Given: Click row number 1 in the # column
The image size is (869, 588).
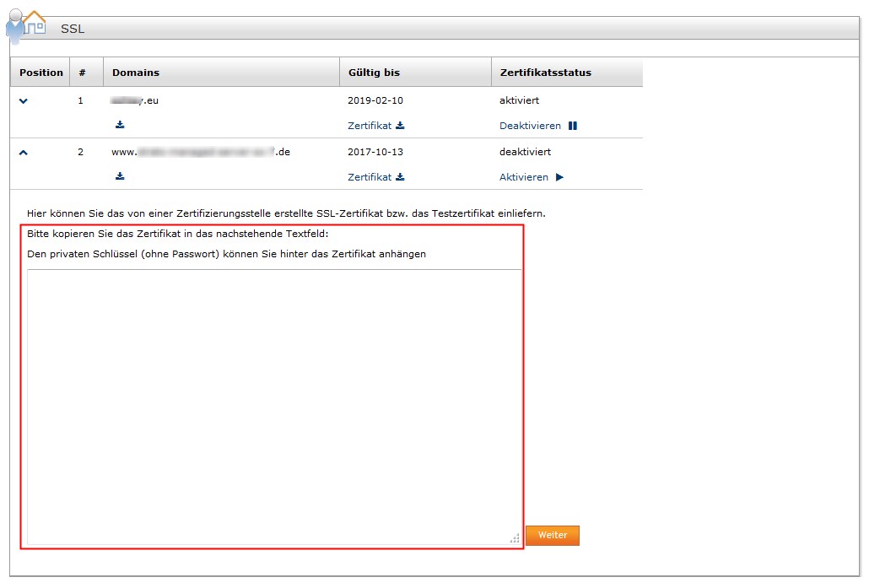Looking at the screenshot, I should tap(81, 101).
